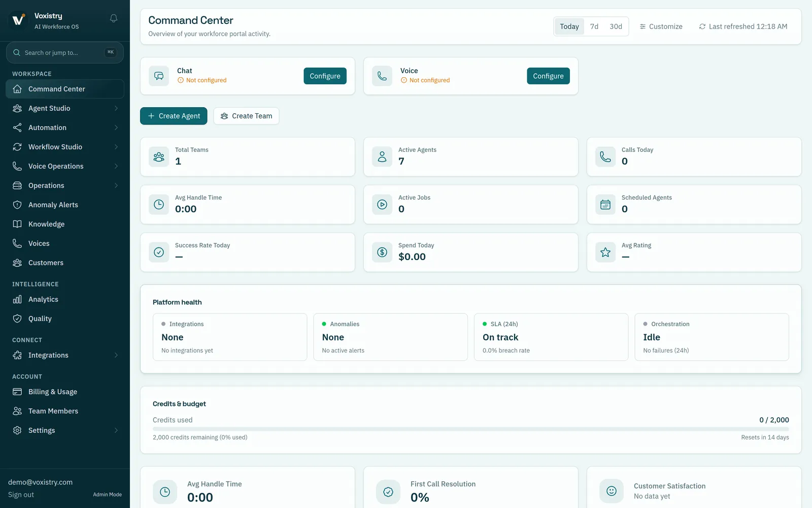Click the Total Teams people icon
The image size is (812, 508).
(159, 157)
